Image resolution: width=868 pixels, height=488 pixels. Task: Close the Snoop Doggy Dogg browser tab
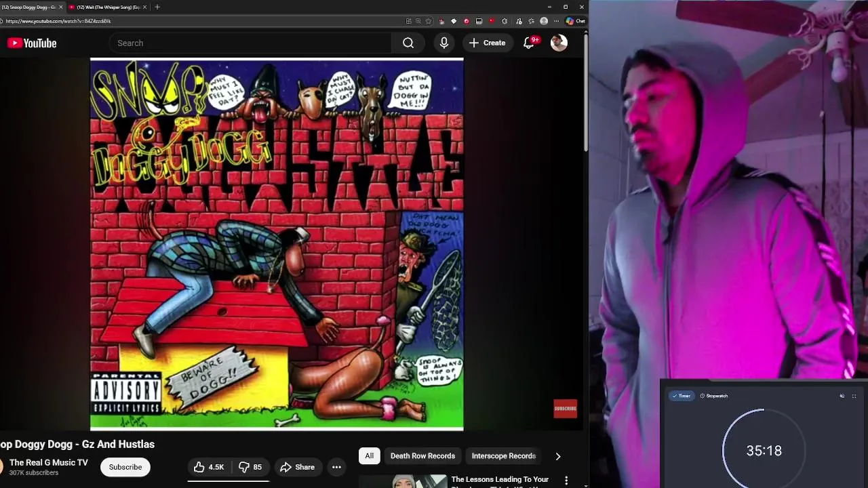pyautogui.click(x=61, y=7)
